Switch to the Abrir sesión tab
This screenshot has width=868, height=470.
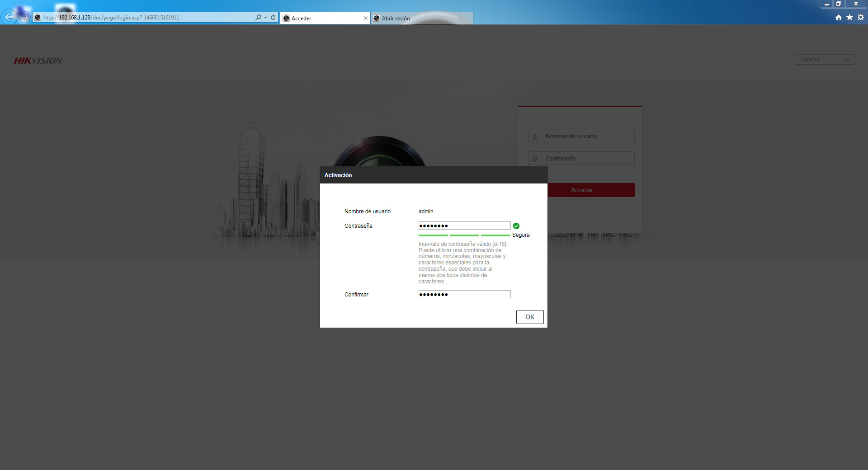tap(415, 18)
